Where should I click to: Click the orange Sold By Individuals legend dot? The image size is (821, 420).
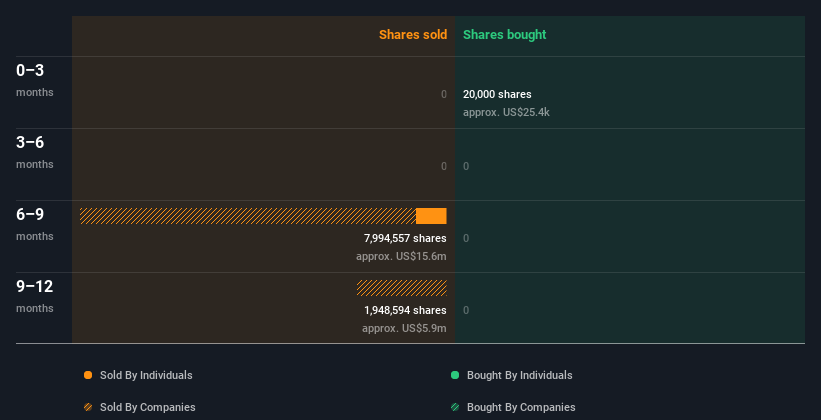coord(88,375)
